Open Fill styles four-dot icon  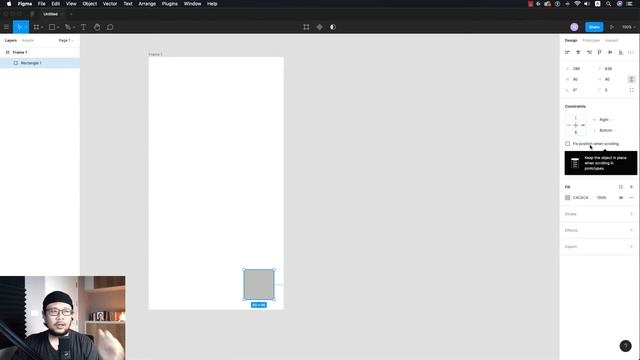point(621,187)
